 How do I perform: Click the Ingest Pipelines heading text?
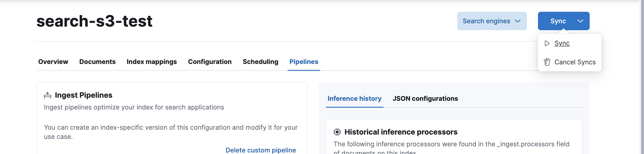[x=84, y=95]
